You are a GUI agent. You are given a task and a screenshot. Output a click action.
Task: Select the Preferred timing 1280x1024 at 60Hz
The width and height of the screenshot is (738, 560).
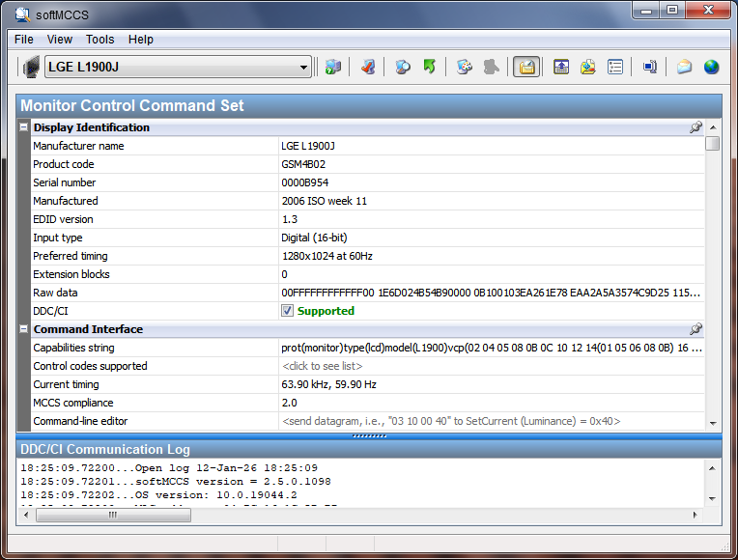click(x=327, y=256)
